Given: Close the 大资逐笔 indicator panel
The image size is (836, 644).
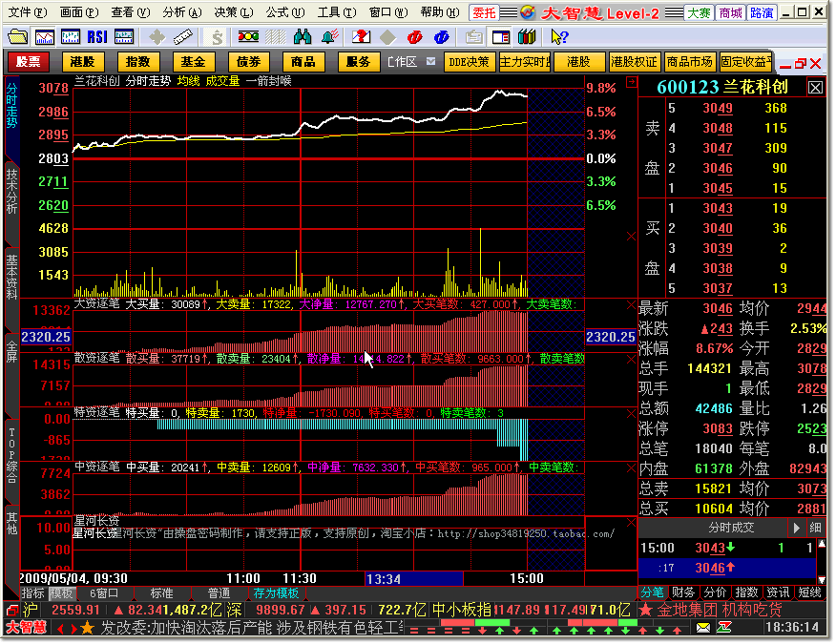Looking at the screenshot, I should (631, 305).
